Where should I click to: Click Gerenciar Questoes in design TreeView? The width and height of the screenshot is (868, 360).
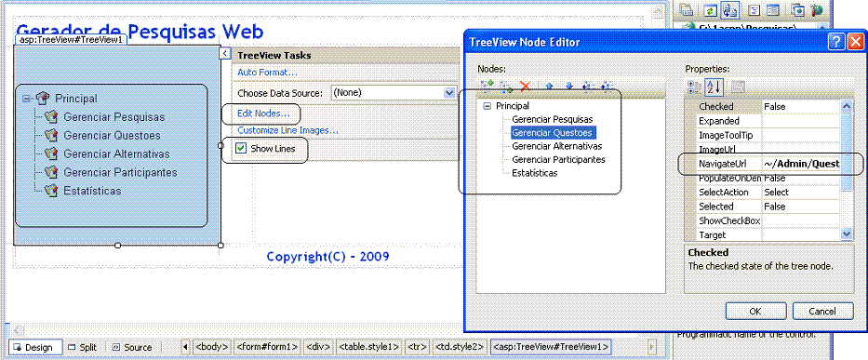112,136
